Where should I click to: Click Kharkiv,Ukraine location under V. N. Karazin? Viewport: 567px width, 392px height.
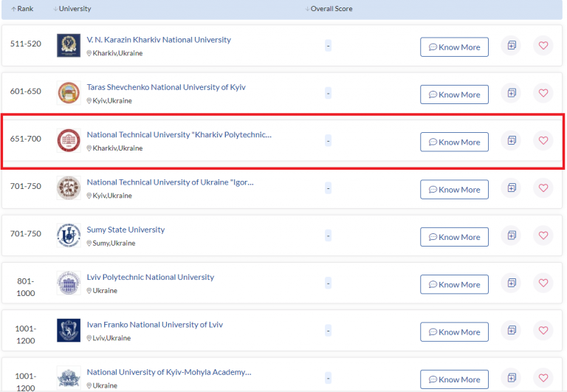point(117,53)
